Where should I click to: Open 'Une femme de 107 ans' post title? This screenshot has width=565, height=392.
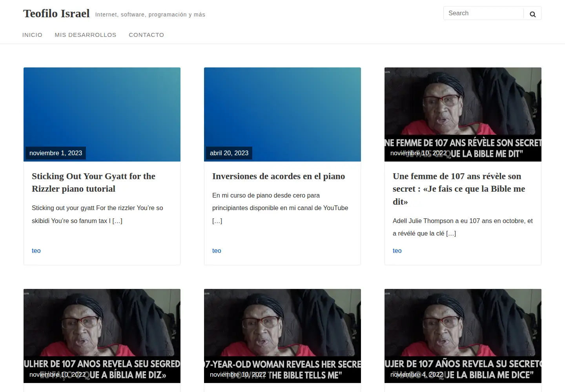pos(459,189)
